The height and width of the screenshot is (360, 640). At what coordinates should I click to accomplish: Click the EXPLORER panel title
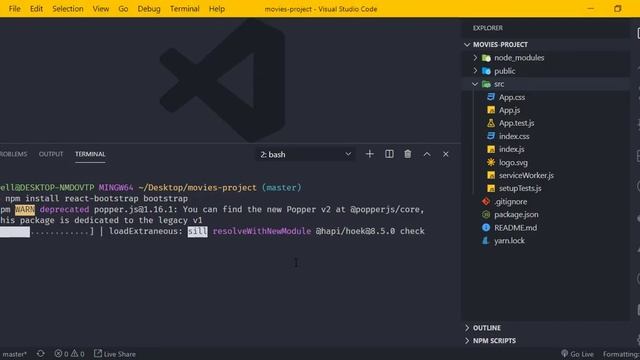pyautogui.click(x=488, y=28)
